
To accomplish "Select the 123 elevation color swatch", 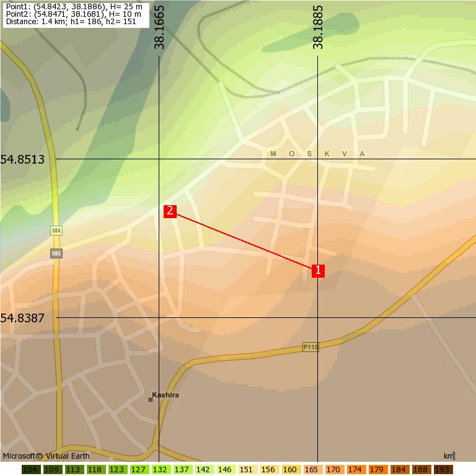I will [x=117, y=469].
